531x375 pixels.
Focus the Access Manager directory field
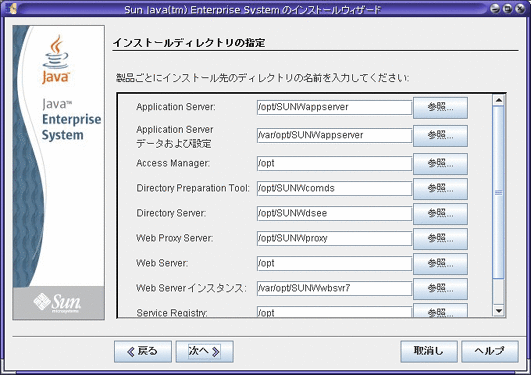point(334,164)
